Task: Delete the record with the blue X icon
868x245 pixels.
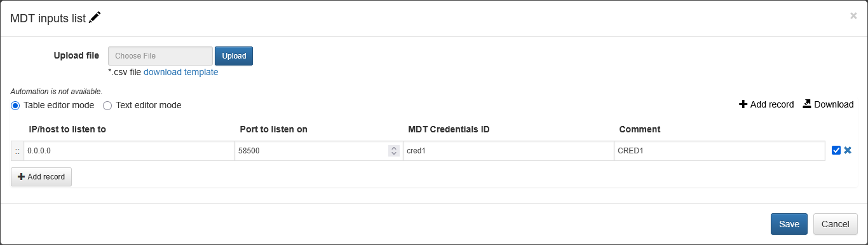Action: (848, 150)
